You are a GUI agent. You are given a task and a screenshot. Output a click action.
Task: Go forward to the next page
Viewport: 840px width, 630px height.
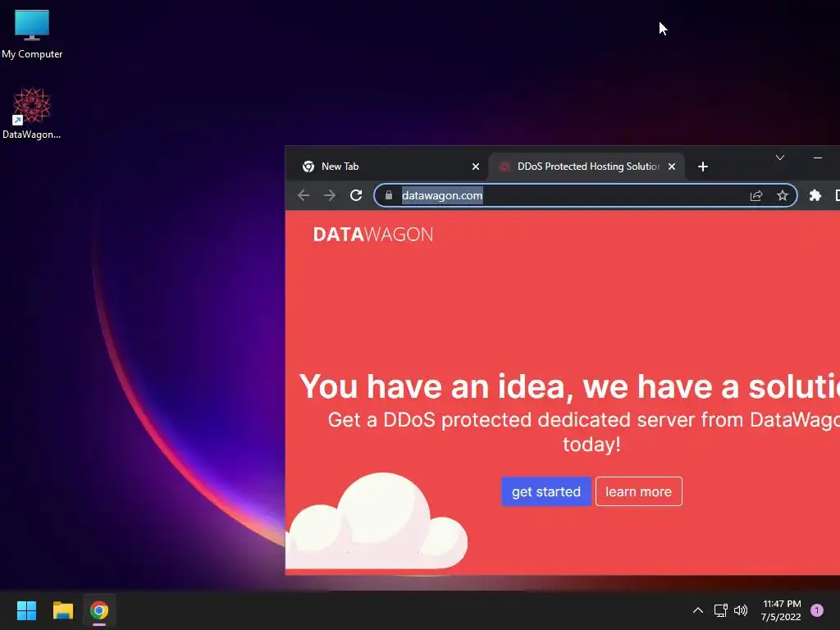click(330, 195)
